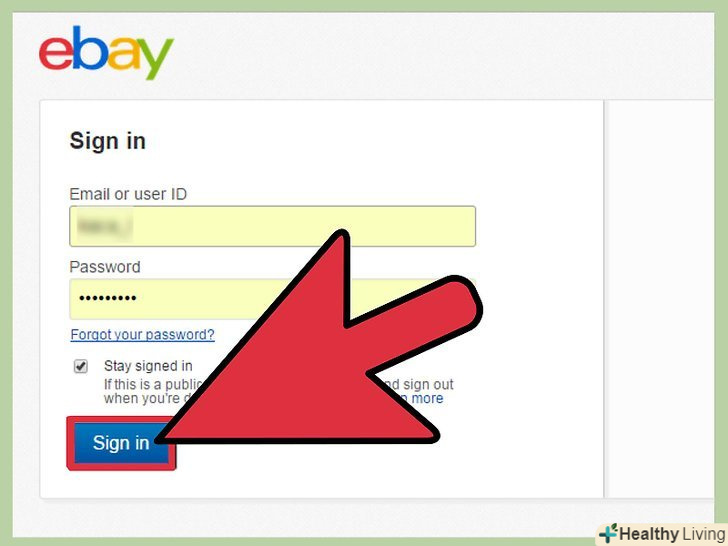728x546 pixels.
Task: Open the 'more' link after the notice
Action: click(427, 398)
